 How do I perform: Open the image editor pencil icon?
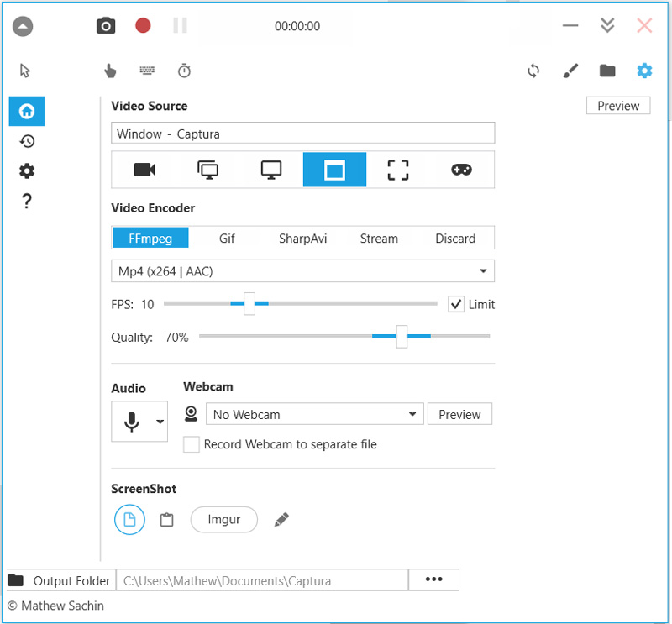pos(281,520)
